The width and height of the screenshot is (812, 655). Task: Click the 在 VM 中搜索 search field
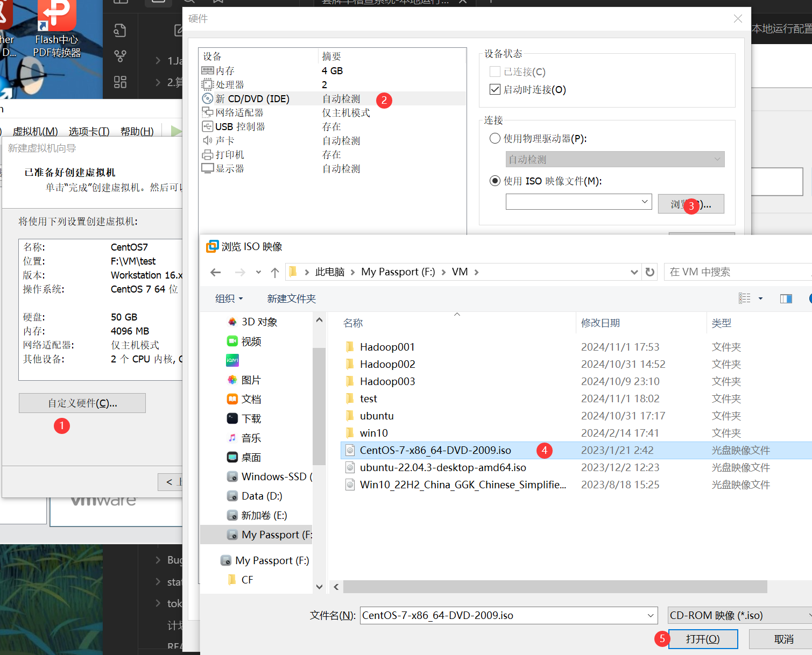(x=738, y=272)
